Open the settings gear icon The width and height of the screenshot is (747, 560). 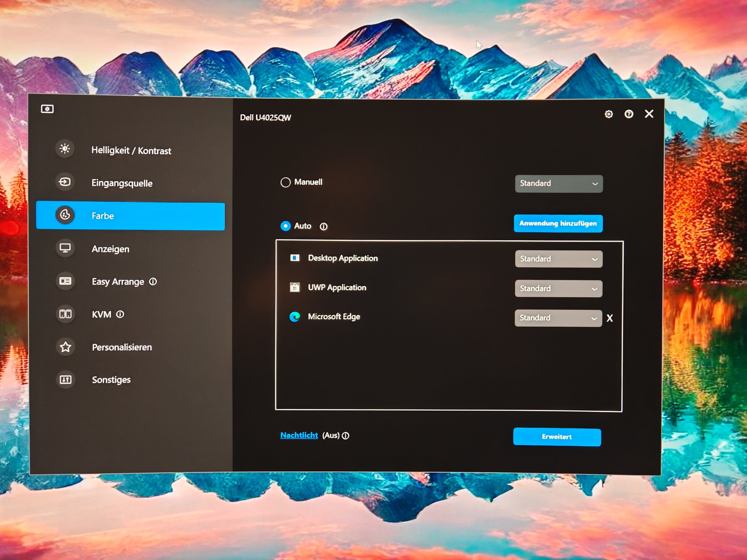609,114
